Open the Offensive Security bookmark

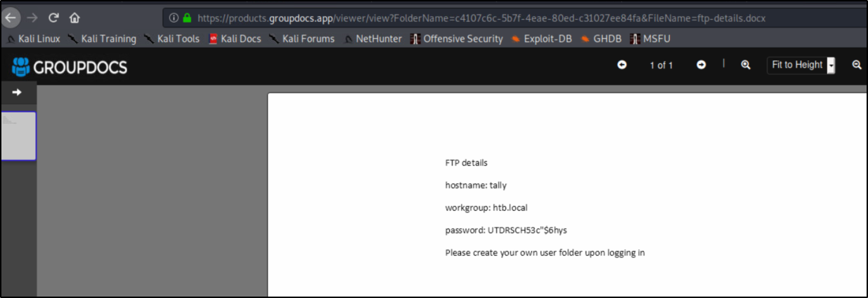coord(457,39)
